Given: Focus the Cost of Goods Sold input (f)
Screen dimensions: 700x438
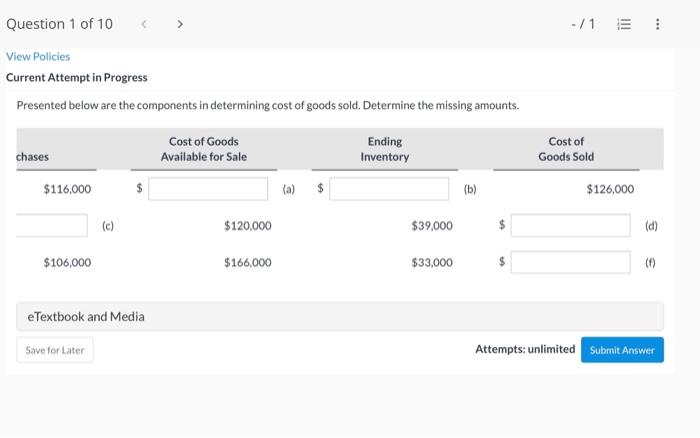Looking at the screenshot, I should click(570, 262).
